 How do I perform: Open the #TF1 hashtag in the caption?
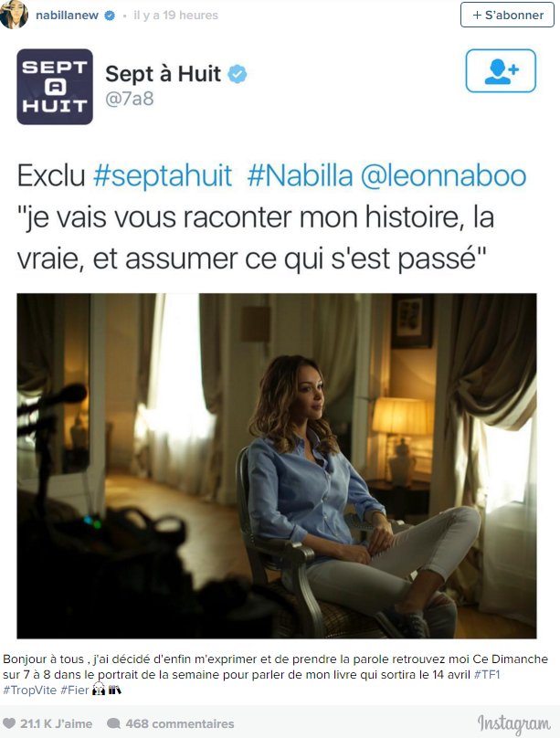point(487,674)
